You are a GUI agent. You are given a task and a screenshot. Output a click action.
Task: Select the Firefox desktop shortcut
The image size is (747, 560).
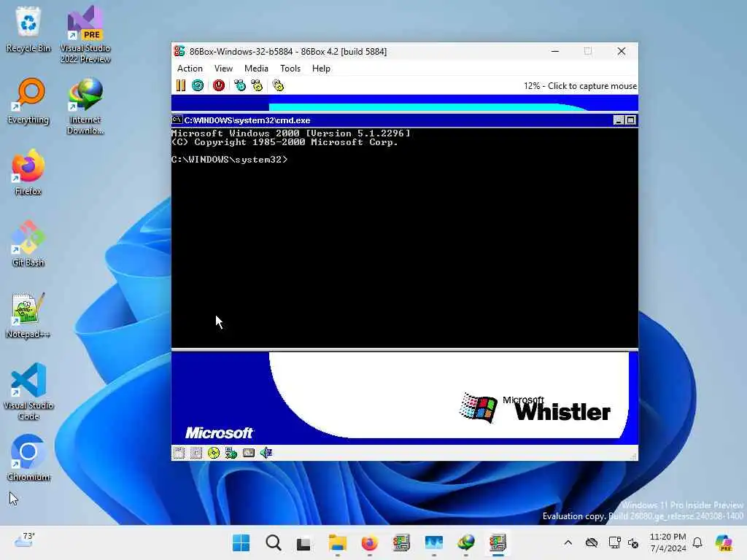coord(28,172)
